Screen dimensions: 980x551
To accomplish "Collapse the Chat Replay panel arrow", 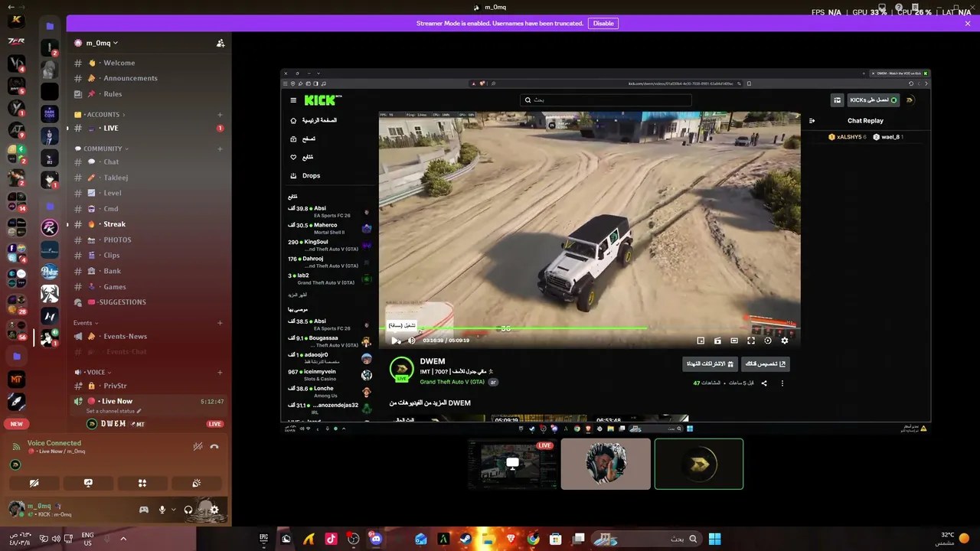I will (x=812, y=121).
